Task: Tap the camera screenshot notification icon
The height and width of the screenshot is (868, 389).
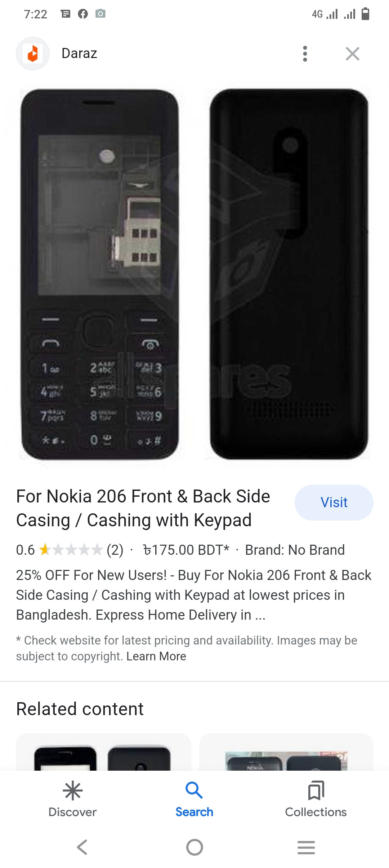Action: 100,14
